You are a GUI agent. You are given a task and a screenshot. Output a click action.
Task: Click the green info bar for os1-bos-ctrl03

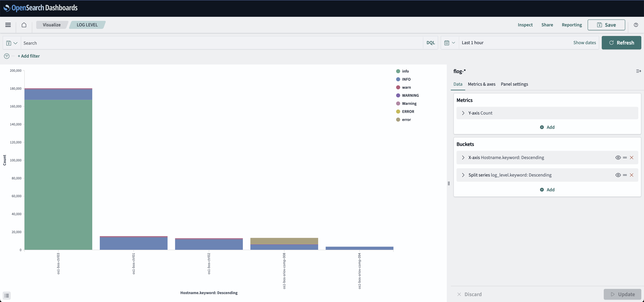pos(58,175)
